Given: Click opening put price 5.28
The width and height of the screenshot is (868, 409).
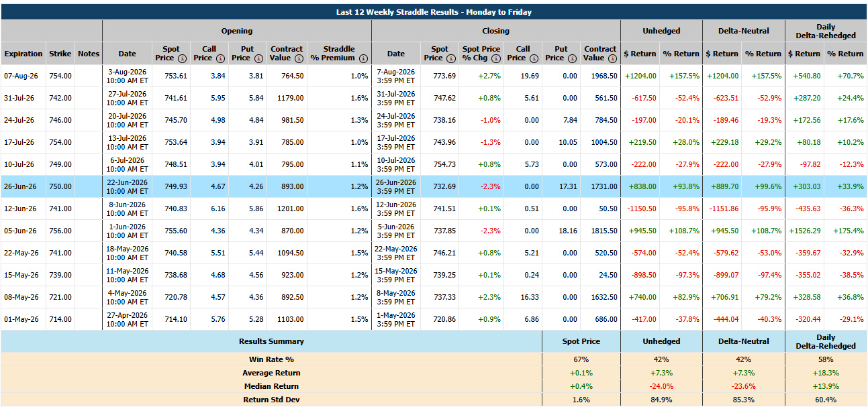Looking at the screenshot, I should coord(255,319).
